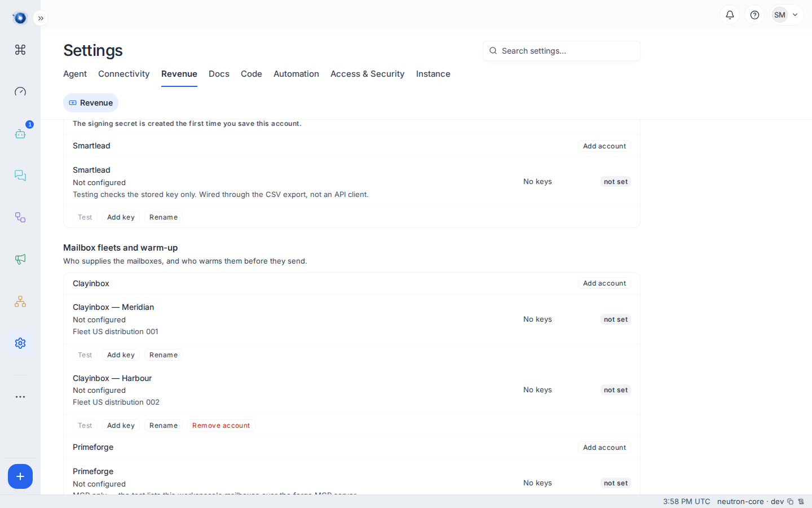812x508 pixels.
Task: Click the 'Mailbox fleets and warm-up' heading
Action: (x=121, y=248)
